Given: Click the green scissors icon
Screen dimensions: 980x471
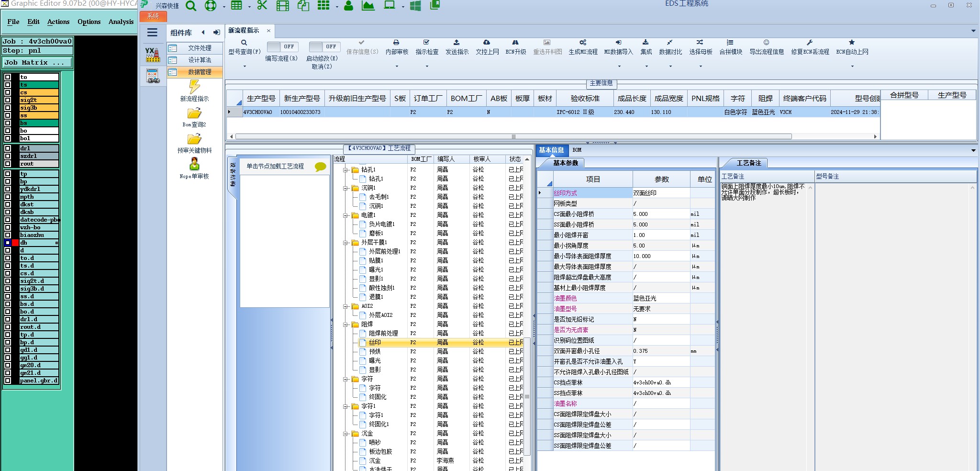Looking at the screenshot, I should tap(262, 5).
